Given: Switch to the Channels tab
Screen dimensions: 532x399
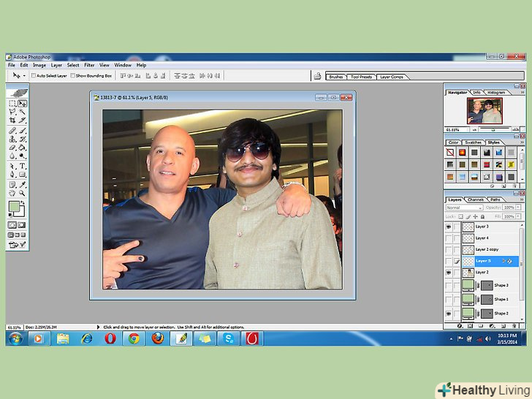Looking at the screenshot, I should tap(475, 199).
